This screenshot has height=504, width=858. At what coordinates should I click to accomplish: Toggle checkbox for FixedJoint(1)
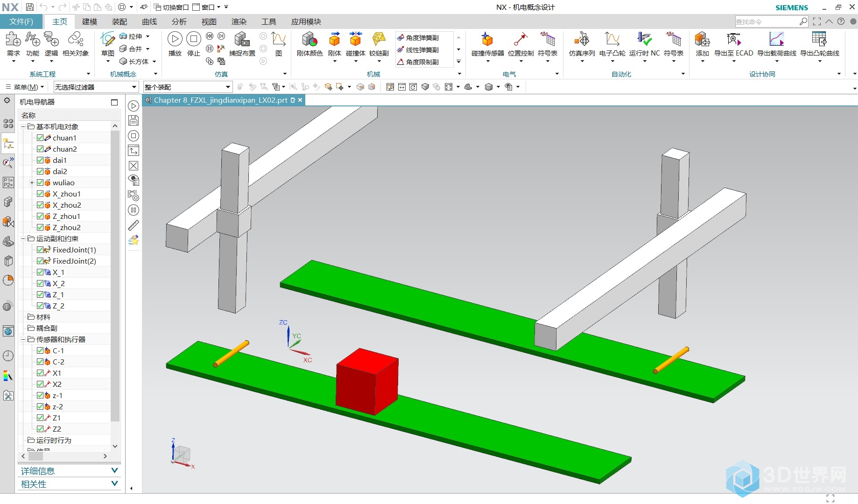tap(40, 250)
